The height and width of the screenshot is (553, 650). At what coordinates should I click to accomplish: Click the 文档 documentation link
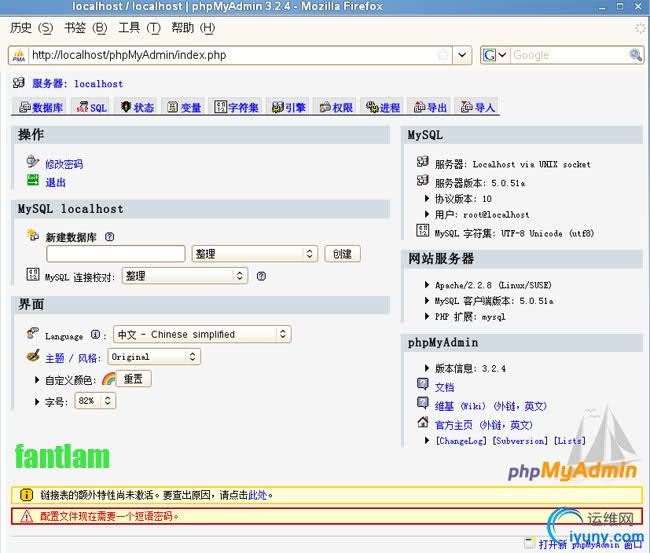point(444,388)
